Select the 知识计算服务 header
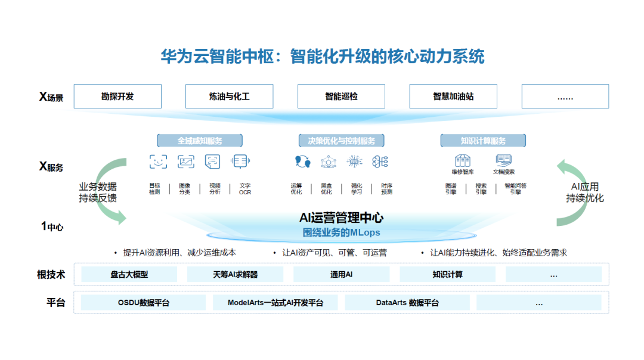Viewport: 644px width, 360px height. [483, 141]
